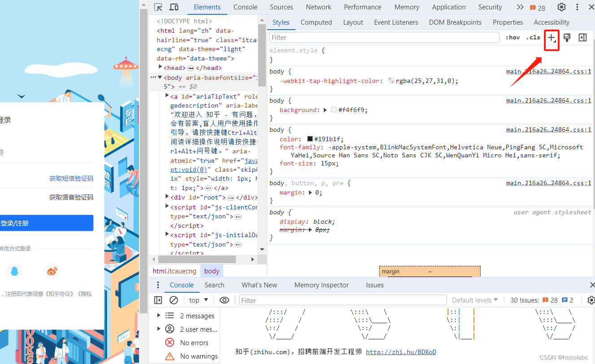Viewport: 595px width, 364px height.
Task: Select the Memory Inspector drawer tab
Action: pos(321,285)
